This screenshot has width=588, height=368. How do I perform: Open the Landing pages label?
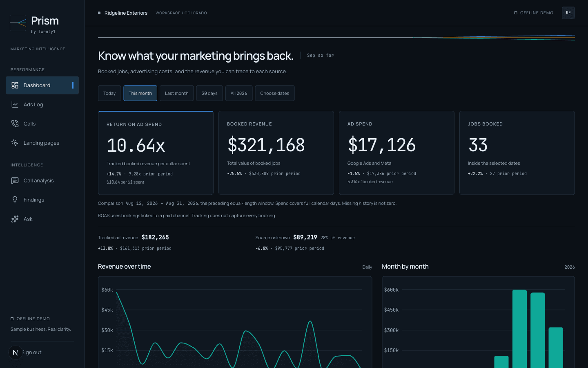[42, 143]
